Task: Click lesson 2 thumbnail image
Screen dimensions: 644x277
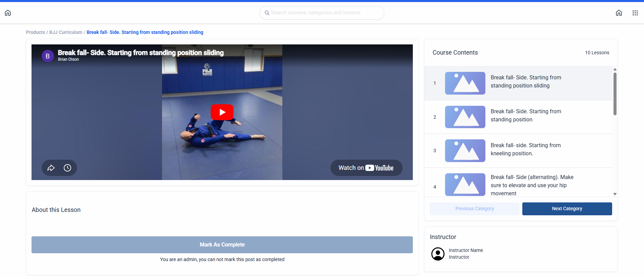Action: 465,117
